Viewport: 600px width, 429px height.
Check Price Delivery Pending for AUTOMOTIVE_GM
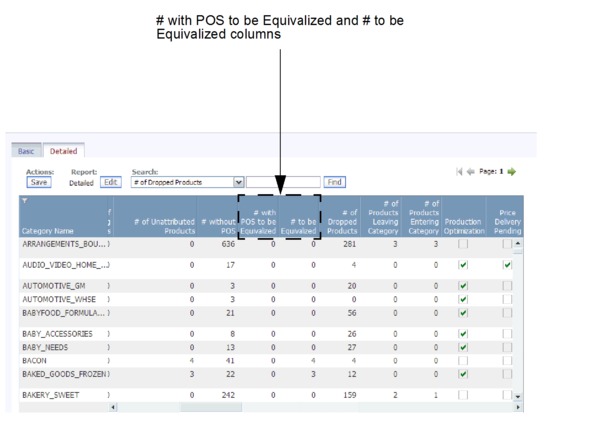tap(507, 286)
